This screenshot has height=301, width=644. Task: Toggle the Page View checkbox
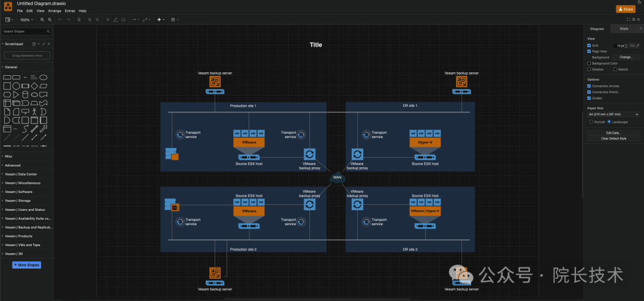[x=589, y=51]
